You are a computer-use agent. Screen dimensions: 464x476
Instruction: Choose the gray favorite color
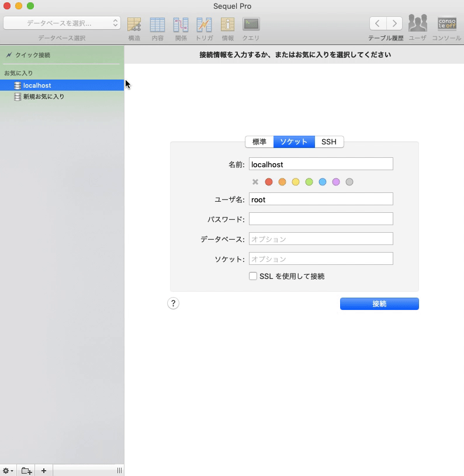click(x=349, y=182)
